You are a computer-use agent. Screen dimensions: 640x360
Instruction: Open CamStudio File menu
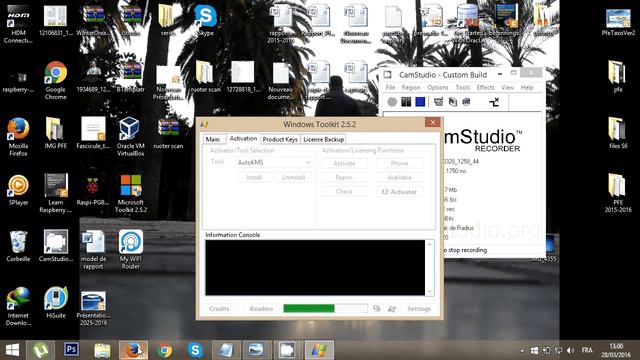tap(390, 87)
